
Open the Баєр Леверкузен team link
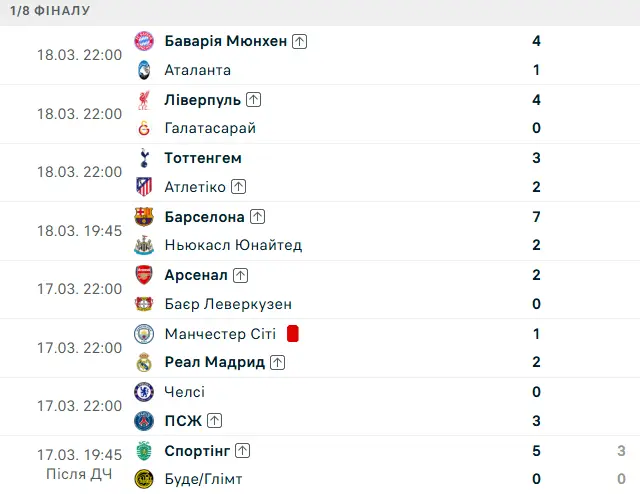(x=228, y=304)
